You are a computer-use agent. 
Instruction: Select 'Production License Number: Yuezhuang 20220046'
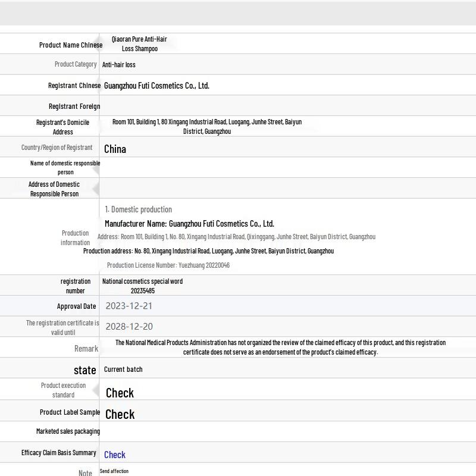[x=168, y=265]
